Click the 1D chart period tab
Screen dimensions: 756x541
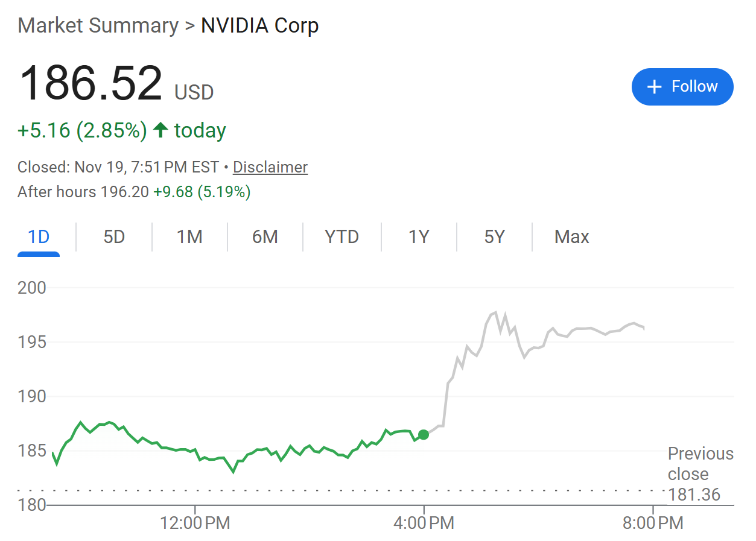38,237
